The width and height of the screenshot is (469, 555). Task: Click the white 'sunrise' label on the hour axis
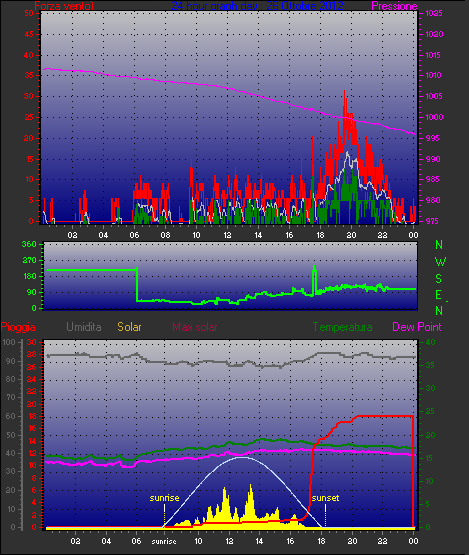click(x=164, y=541)
